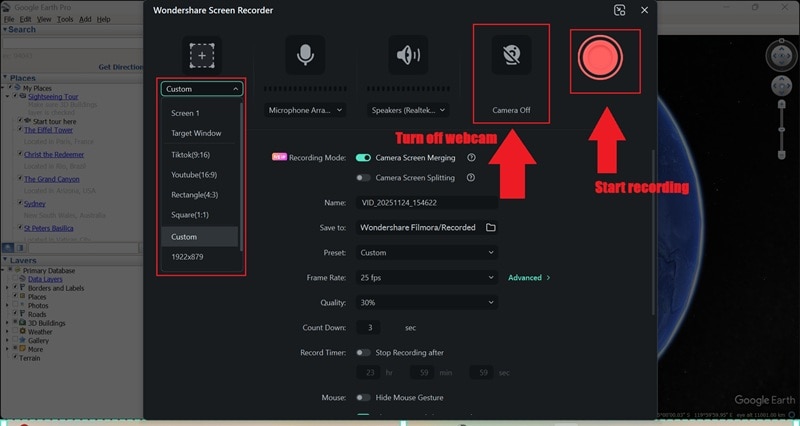
Task: Collapse the Places panel in Google Earth
Action: (x=5, y=78)
